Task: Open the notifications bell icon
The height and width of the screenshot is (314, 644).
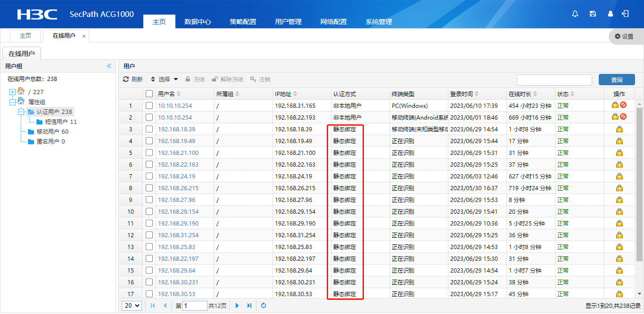Action: (575, 14)
